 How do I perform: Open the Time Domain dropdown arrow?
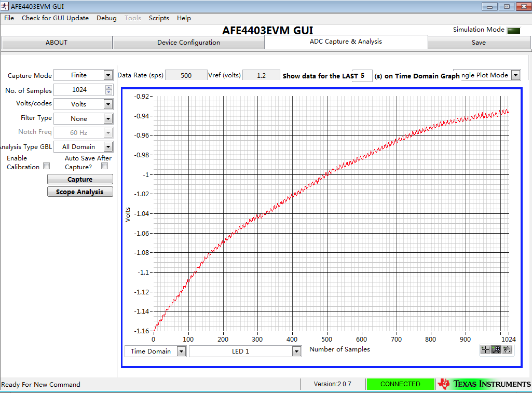point(182,351)
